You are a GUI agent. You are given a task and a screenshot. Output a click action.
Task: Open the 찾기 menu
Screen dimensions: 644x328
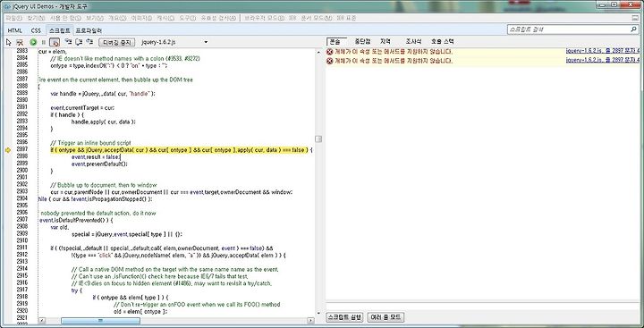36,18
